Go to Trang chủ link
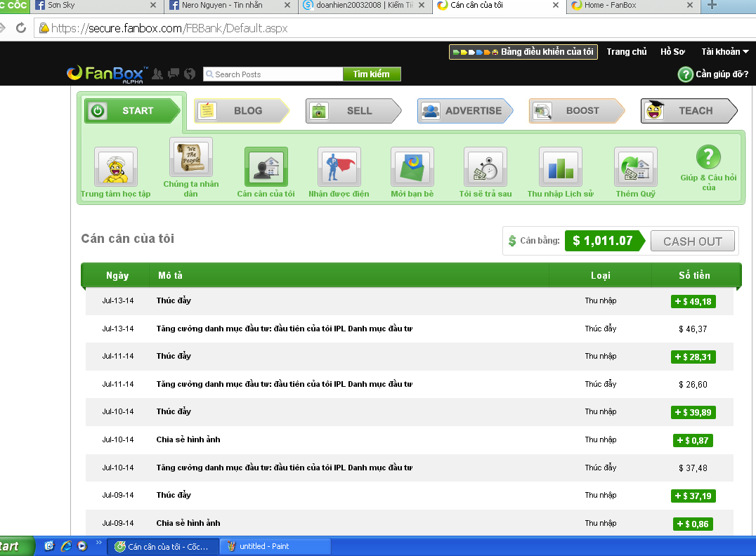Viewport: 756px width, 556px height. click(x=626, y=51)
